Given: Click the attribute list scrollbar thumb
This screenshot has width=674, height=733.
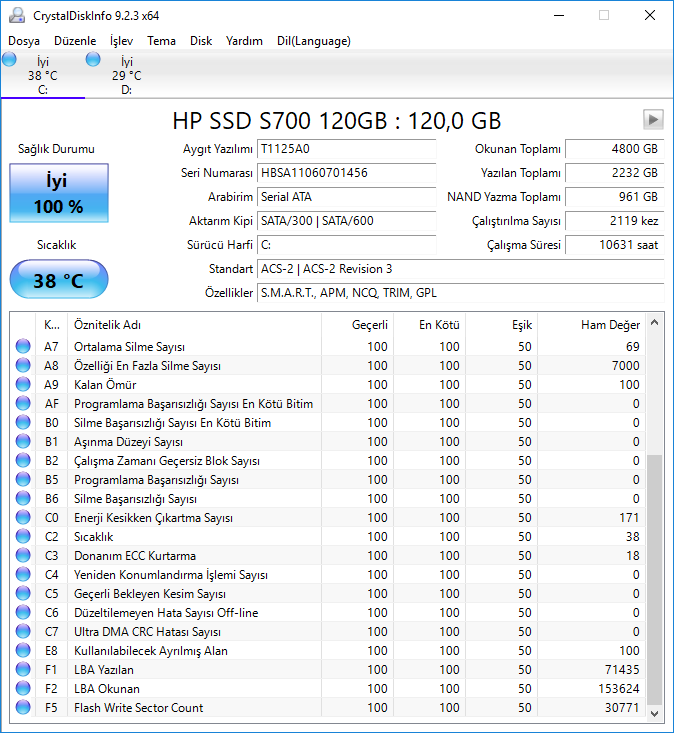Looking at the screenshot, I should [x=654, y=579].
